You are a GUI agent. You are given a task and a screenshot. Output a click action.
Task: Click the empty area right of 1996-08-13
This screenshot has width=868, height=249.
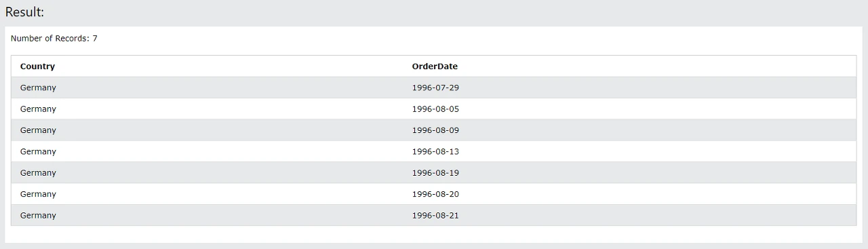click(658, 151)
